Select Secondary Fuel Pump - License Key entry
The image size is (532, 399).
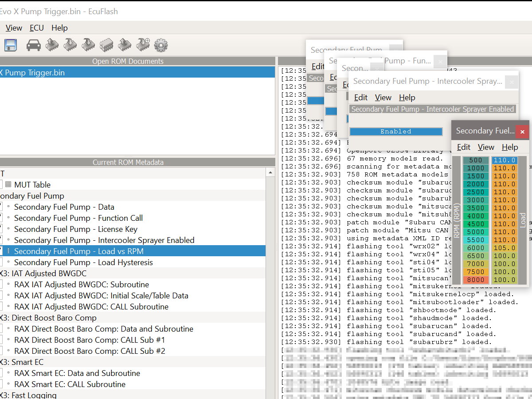pos(75,229)
